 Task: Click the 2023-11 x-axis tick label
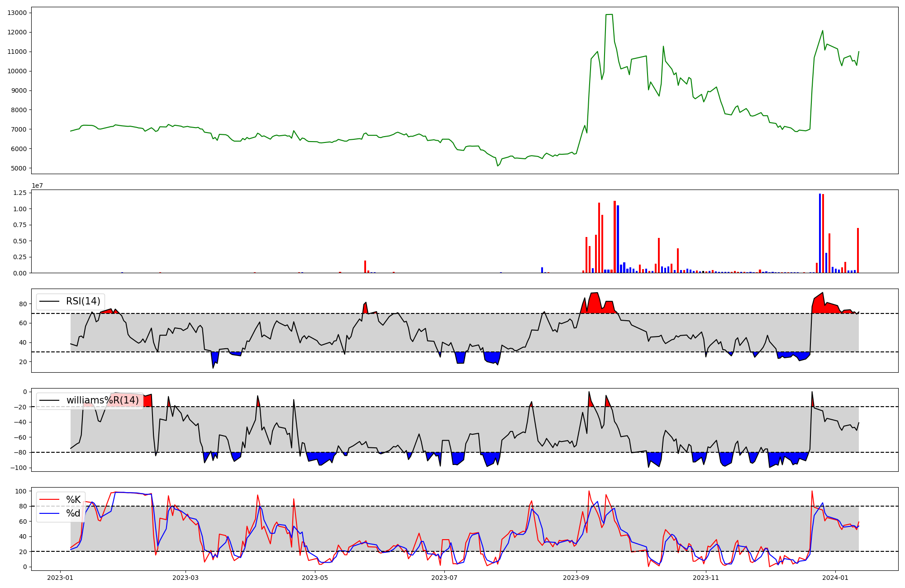click(x=705, y=578)
